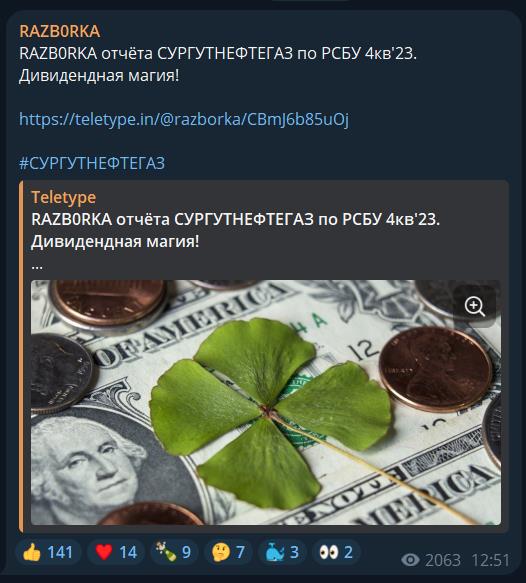Click the champagne bottle reaction emoji
Screen dimensions: 526x583
166,552
